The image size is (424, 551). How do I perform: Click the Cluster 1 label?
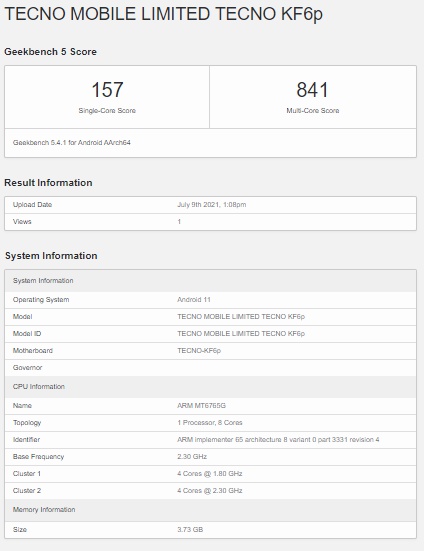tap(27, 474)
